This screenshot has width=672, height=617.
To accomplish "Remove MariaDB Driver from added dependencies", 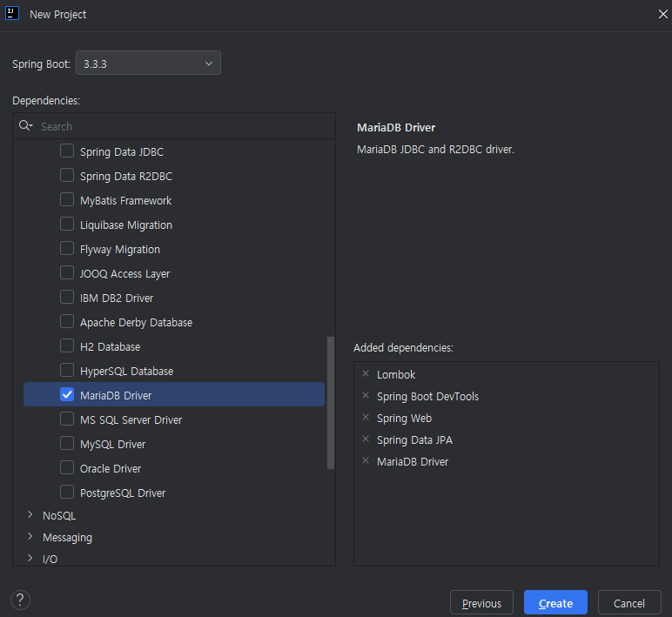I will [366, 461].
